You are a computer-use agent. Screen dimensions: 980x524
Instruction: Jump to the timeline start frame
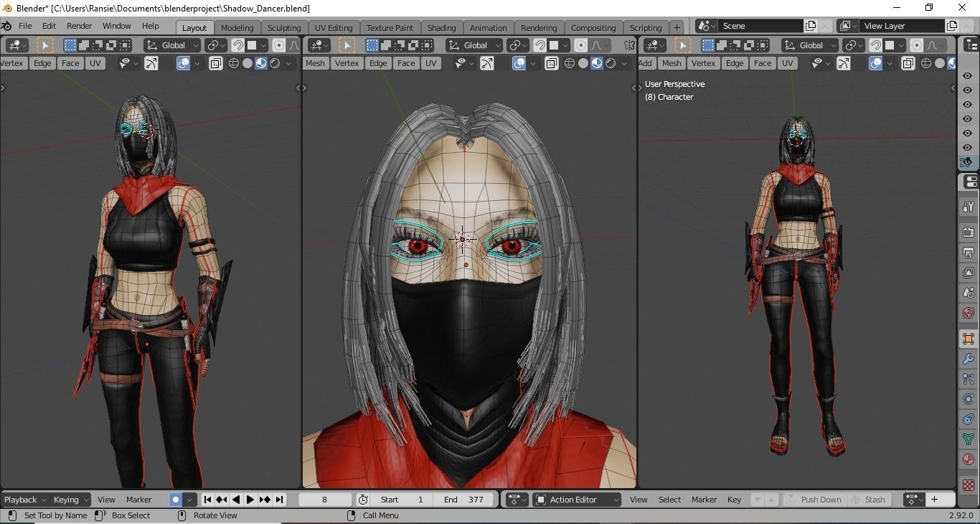(x=207, y=500)
